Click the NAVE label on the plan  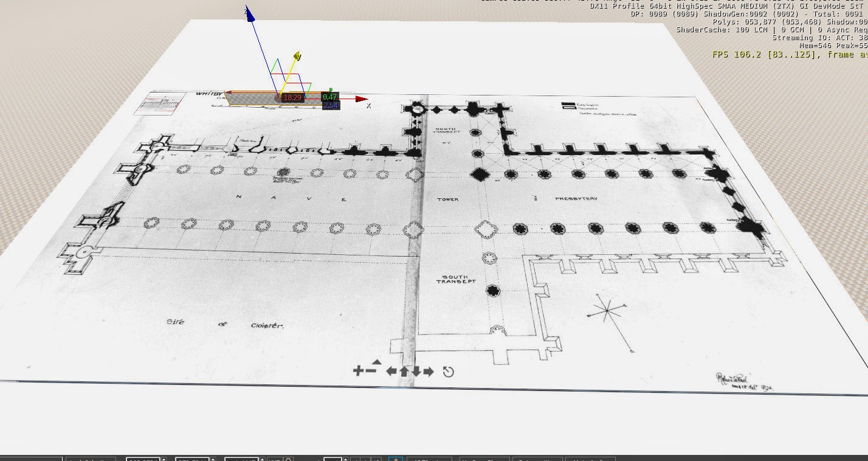click(292, 198)
